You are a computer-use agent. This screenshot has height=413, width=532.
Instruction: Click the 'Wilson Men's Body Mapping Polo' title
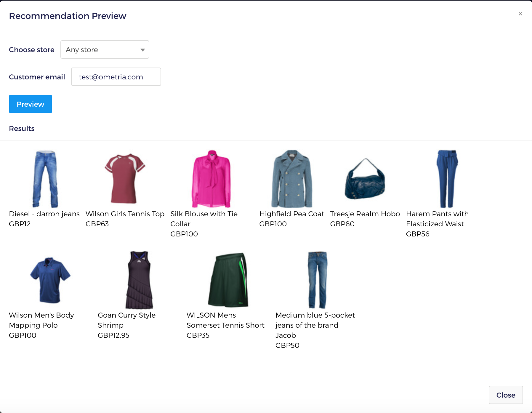pos(41,320)
